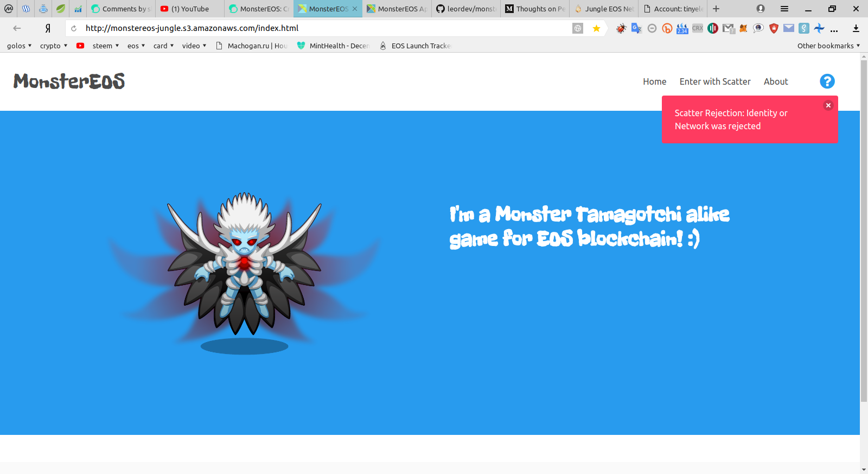The width and height of the screenshot is (868, 474).
Task: Close the active MonsterEOS tab
Action: tap(355, 9)
